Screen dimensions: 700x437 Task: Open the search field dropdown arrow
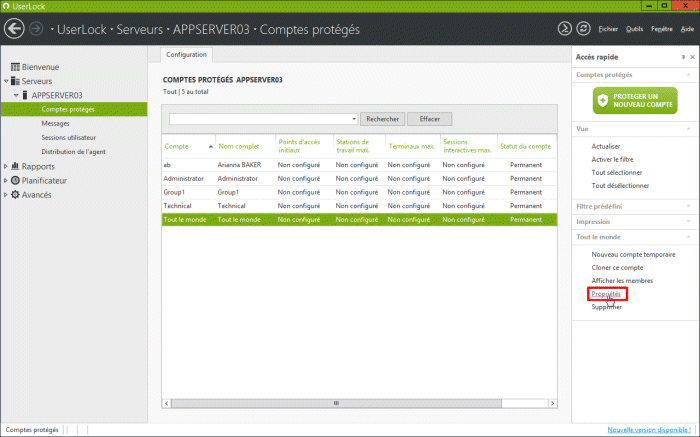coord(354,119)
